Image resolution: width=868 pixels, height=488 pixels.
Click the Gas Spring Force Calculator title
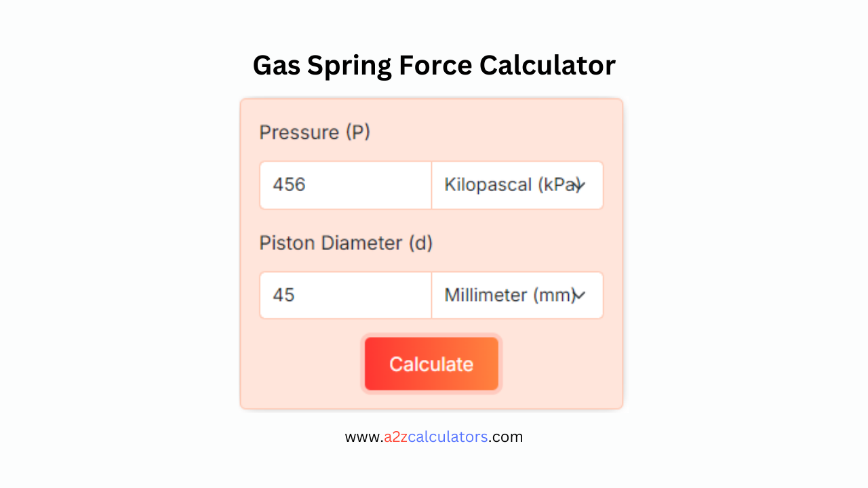434,65
